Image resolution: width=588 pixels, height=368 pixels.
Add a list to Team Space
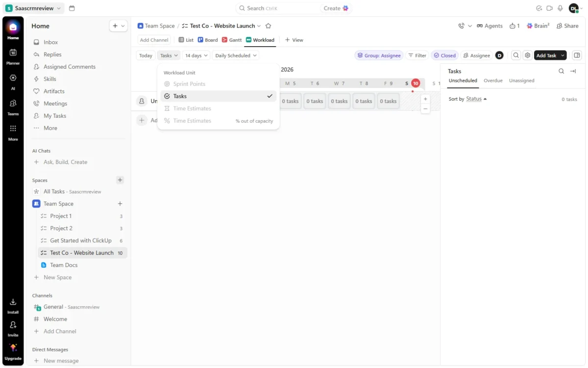(120, 204)
